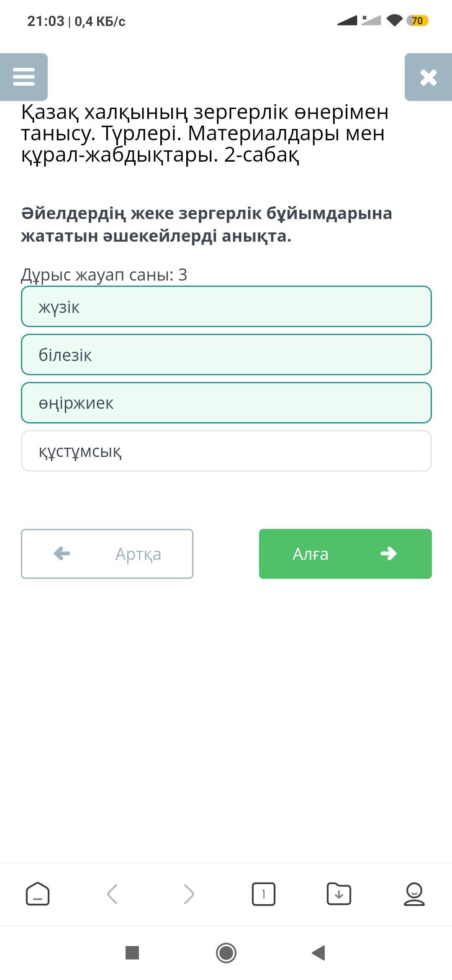Deselect the өңіржиек answer option
Viewport: 452px width, 980px height.
226,403
